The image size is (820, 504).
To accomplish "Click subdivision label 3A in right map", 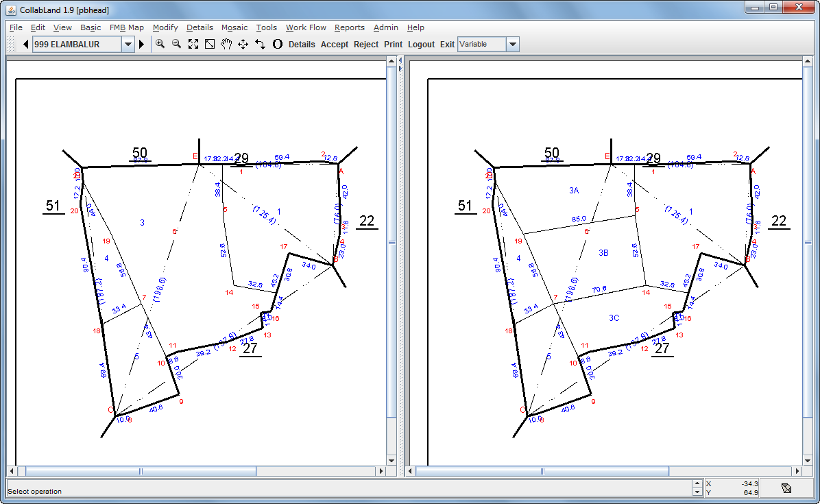I will 574,191.
